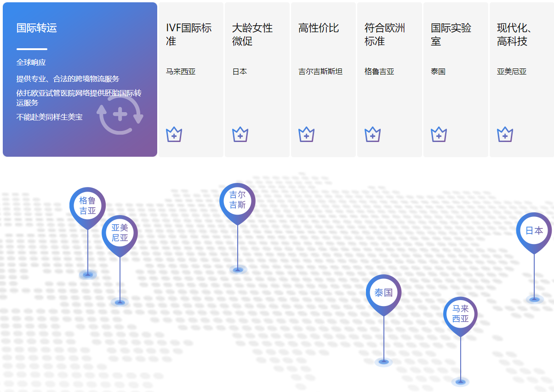The width and height of the screenshot is (554, 392).
Task: Click the crown icon under 大龄女性微促
Action: [240, 134]
